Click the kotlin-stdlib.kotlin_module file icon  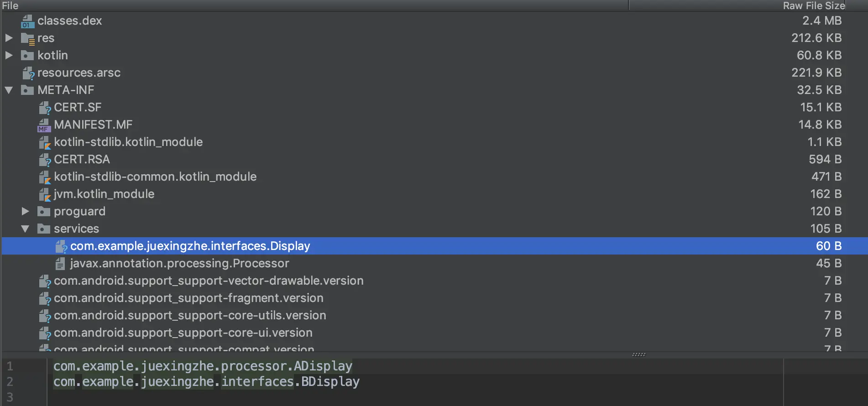[44, 142]
